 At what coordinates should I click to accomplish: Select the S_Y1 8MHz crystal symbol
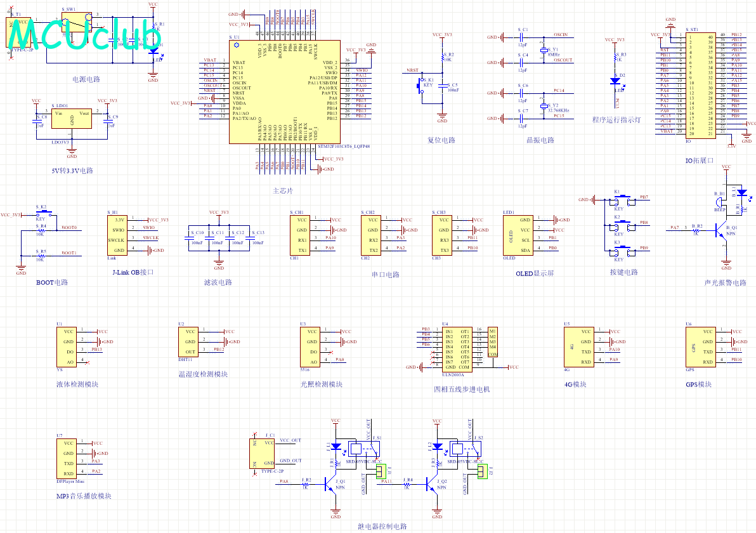click(544, 50)
